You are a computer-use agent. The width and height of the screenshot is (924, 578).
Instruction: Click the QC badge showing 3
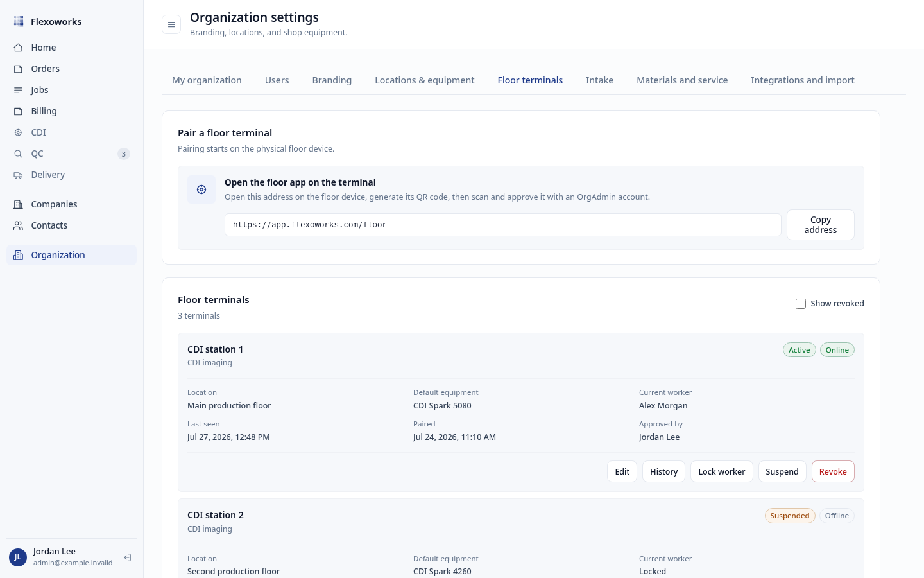pos(124,153)
